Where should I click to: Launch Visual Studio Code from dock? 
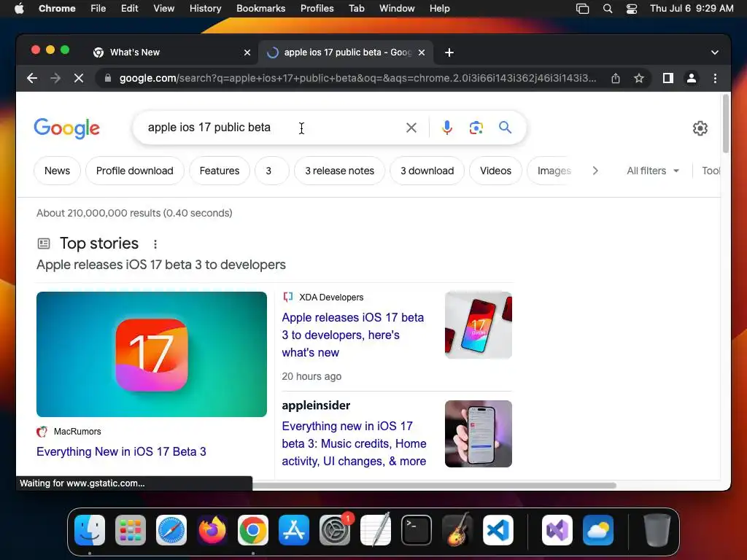click(x=498, y=530)
